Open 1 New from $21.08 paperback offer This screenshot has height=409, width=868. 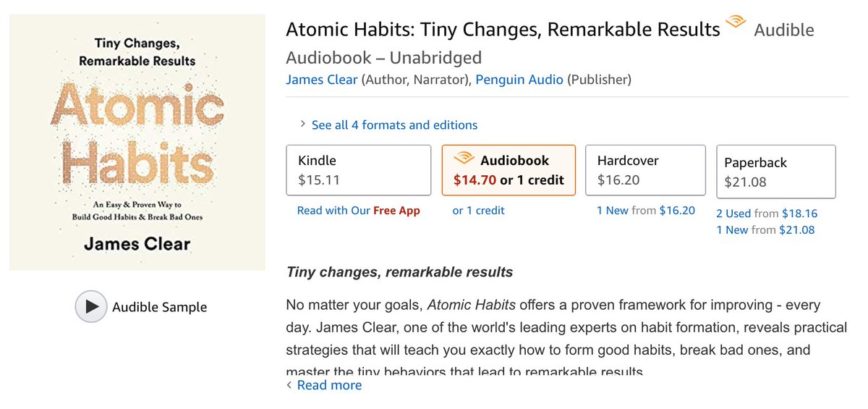(765, 229)
